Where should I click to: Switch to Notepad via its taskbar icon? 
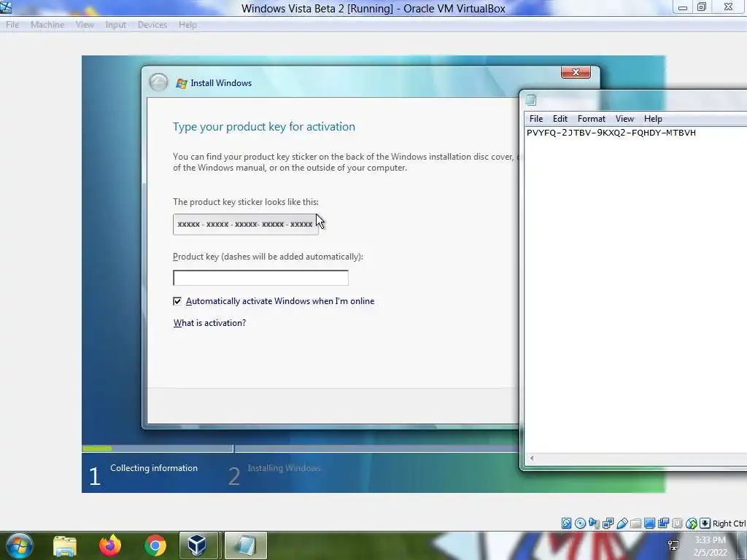(x=245, y=545)
